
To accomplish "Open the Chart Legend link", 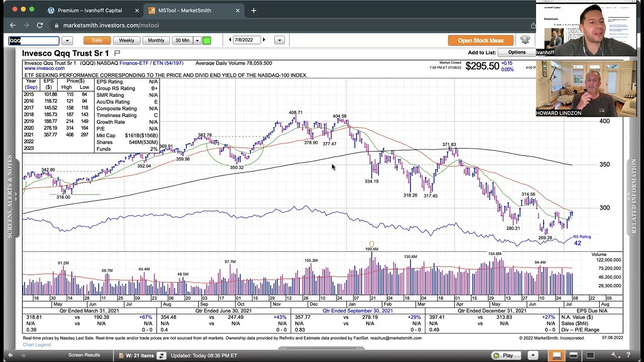I will click(37, 344).
